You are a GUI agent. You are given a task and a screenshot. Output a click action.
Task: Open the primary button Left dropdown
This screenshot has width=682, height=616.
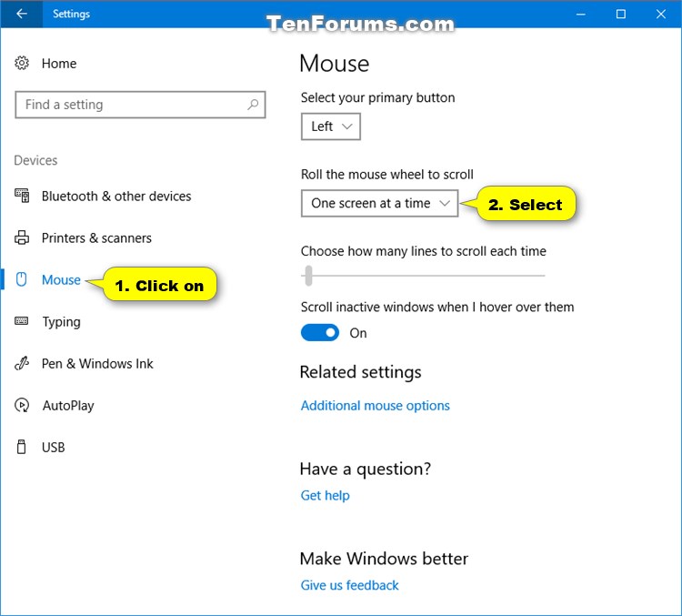(x=331, y=126)
